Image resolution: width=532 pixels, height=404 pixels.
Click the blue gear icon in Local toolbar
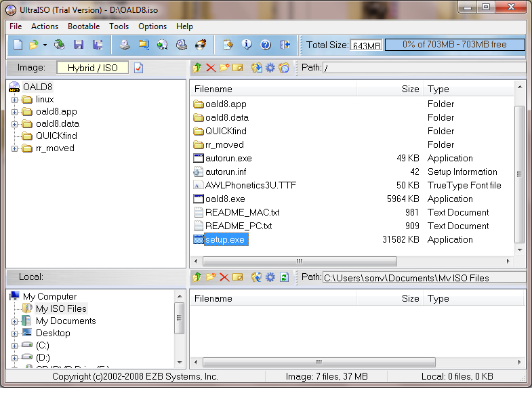pos(270,277)
